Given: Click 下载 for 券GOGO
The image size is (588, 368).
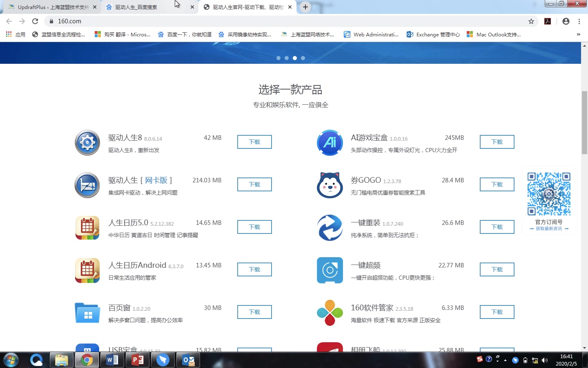Looking at the screenshot, I should [x=497, y=184].
